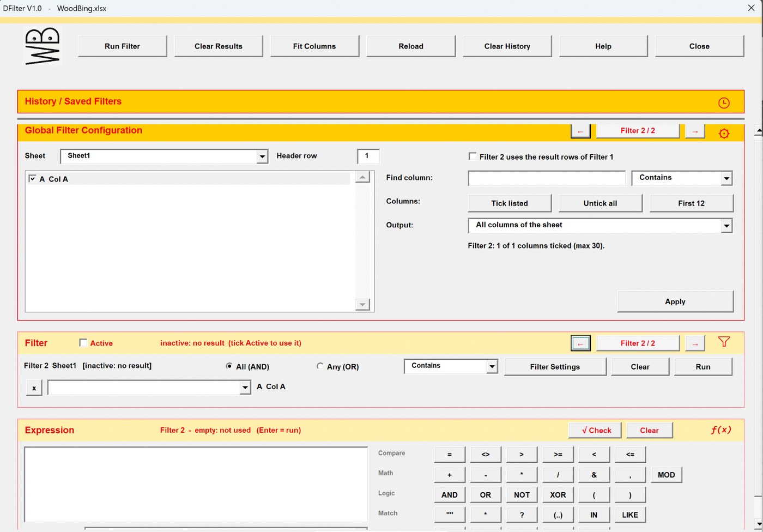Insert the question mark wildcard
This screenshot has width=763, height=532.
522,515
